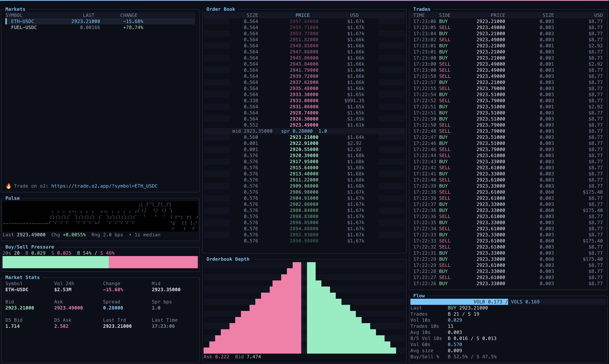Click the 1s median label in Pulse

click(147, 235)
